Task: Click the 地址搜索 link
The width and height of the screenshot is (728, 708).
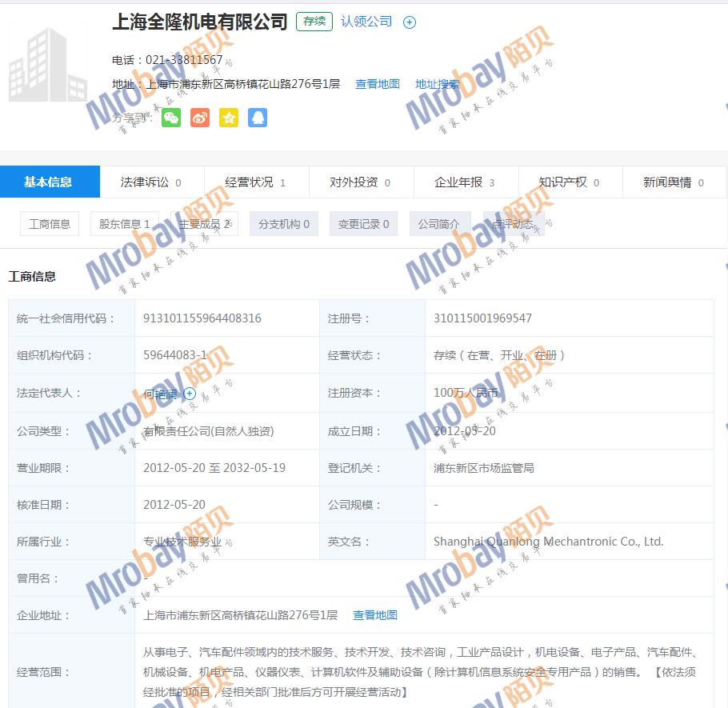Action: point(438,84)
